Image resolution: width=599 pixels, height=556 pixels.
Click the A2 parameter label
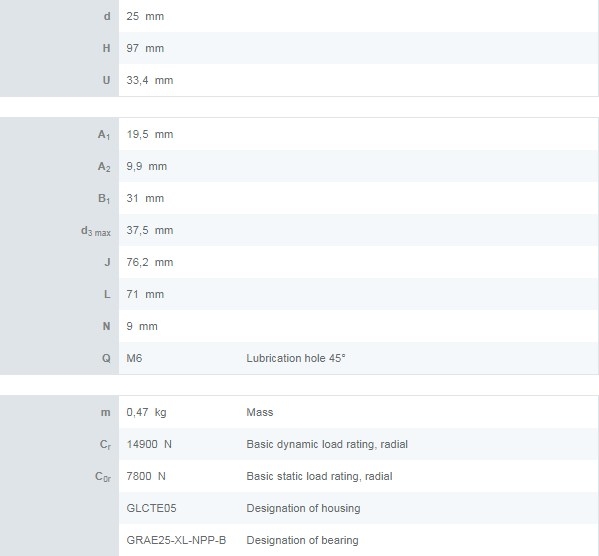point(104,167)
